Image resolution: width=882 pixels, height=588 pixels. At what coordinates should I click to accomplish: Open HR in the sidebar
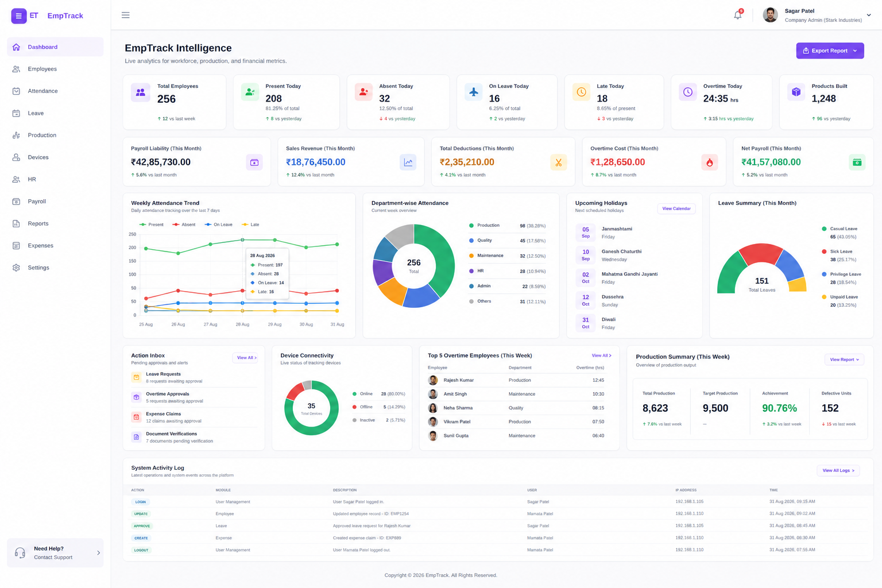click(55, 179)
